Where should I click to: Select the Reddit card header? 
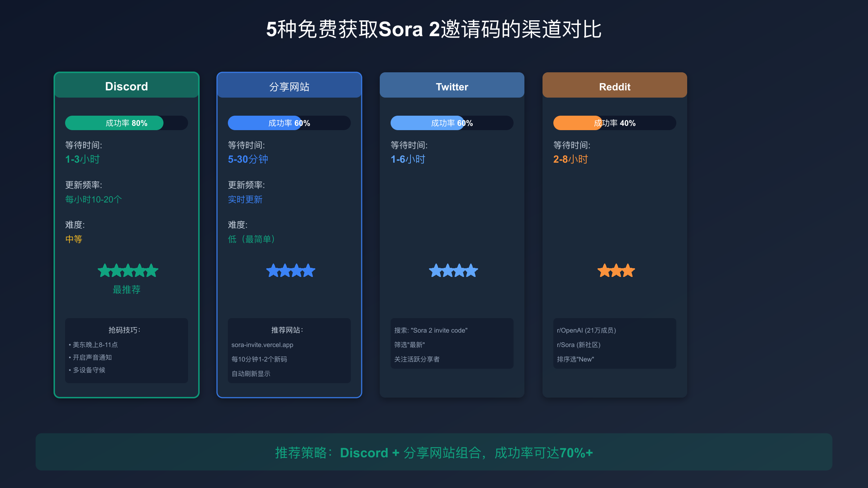[x=615, y=86]
